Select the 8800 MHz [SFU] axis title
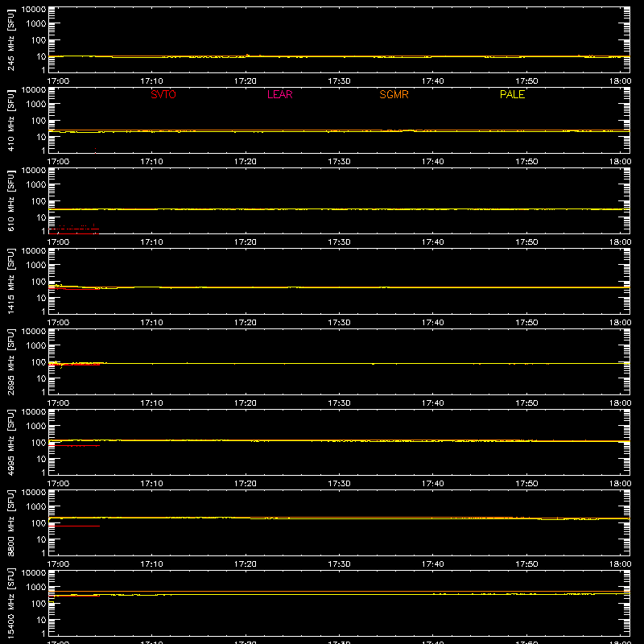Screen dimensions: 644x644 tap(11, 522)
